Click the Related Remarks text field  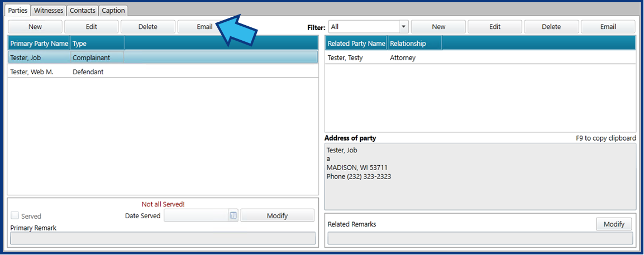point(480,238)
